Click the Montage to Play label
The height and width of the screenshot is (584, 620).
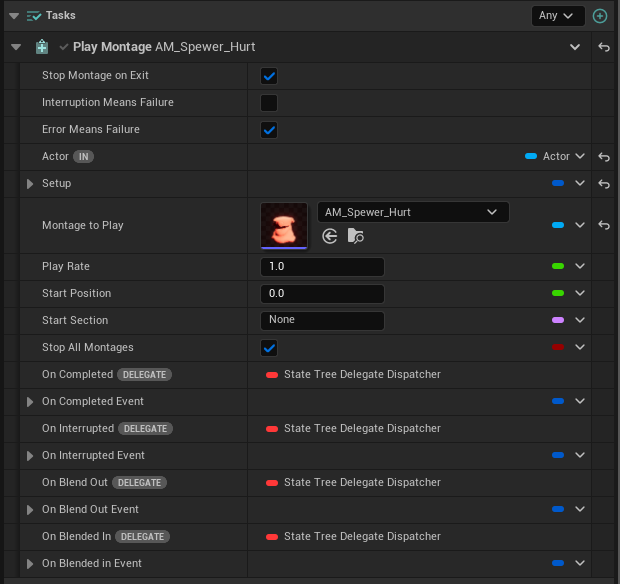click(83, 225)
